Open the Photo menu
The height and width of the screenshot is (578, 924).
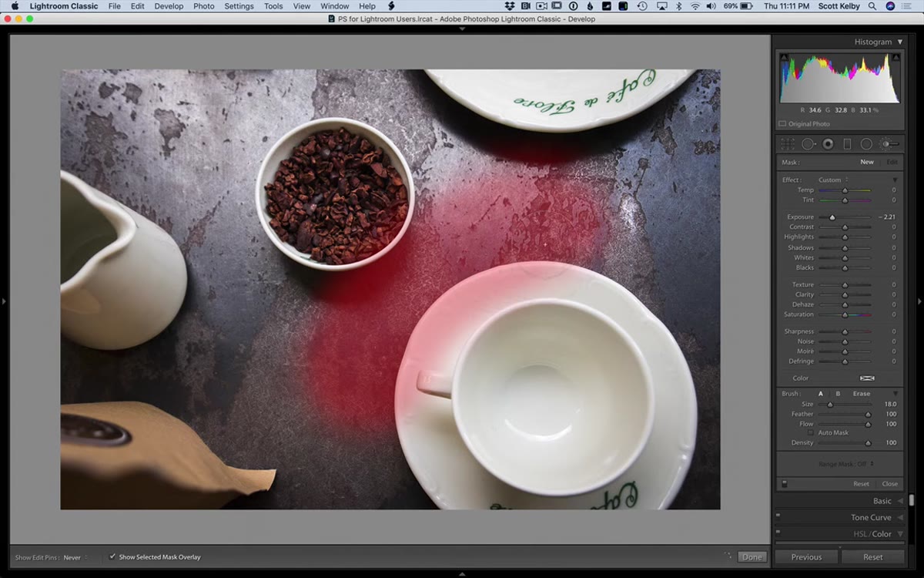pyautogui.click(x=204, y=6)
